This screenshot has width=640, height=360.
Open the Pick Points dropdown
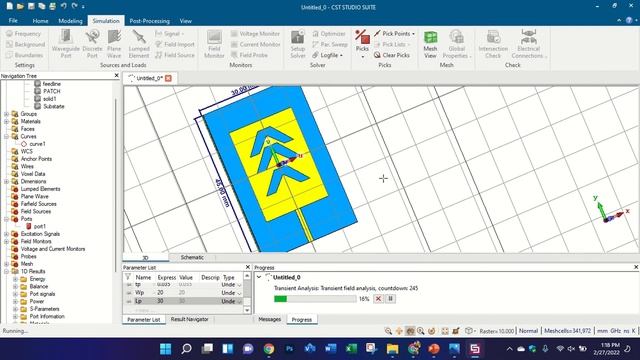tap(395, 34)
